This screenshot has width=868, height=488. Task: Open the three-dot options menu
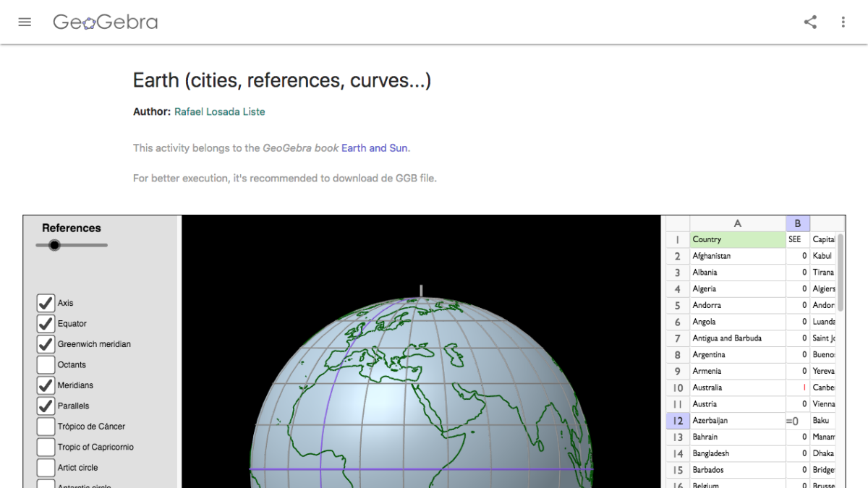tap(843, 22)
